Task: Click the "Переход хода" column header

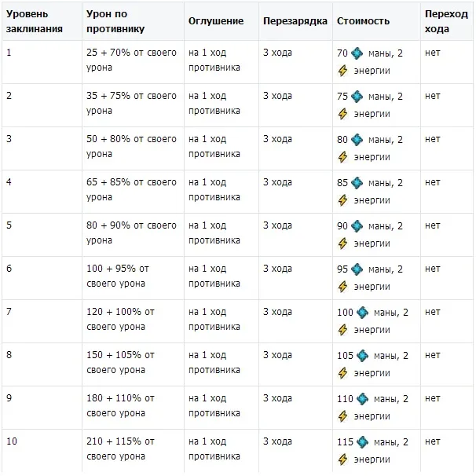Action: pos(445,22)
